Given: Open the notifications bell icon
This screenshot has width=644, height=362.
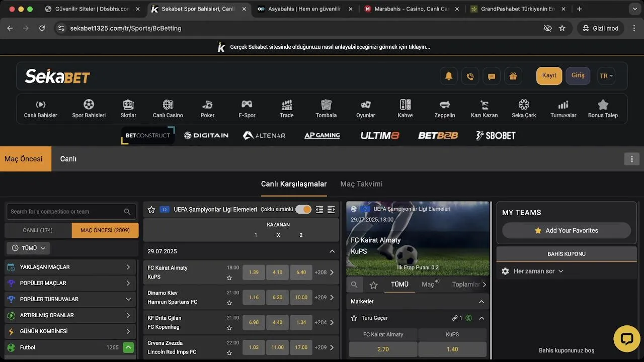Looking at the screenshot, I should click(x=449, y=76).
